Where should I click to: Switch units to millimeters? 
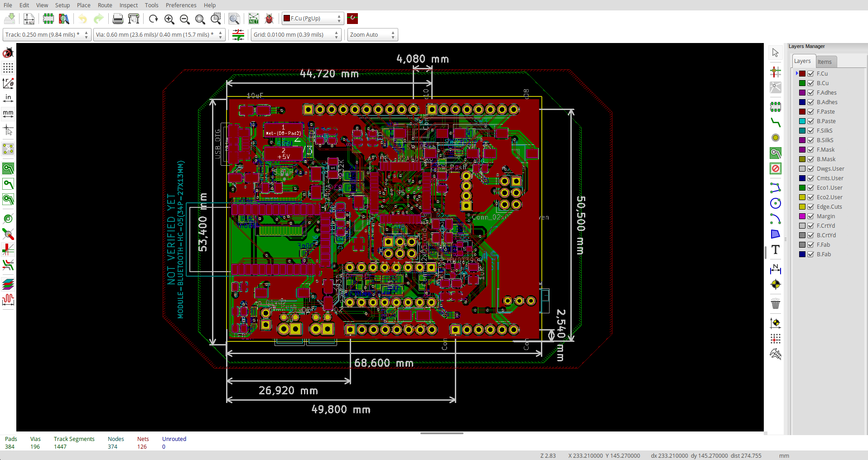[x=8, y=114]
